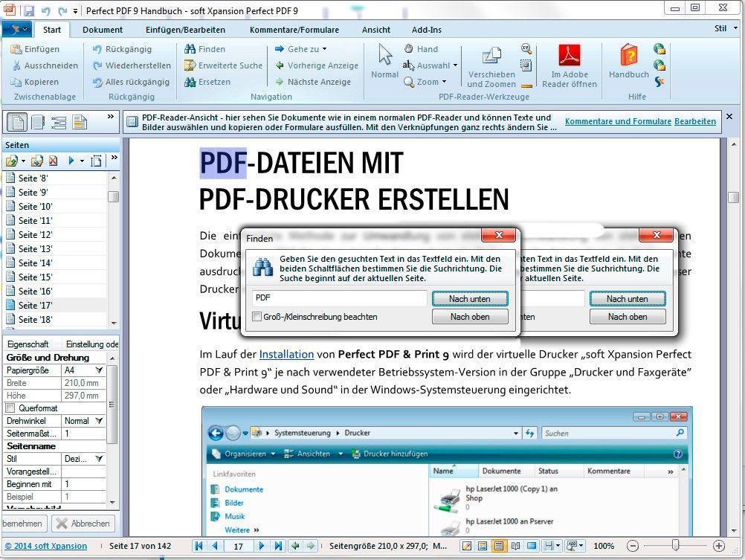The height and width of the screenshot is (560, 745).
Task: Open the Dokument ribbon tab
Action: (103, 30)
